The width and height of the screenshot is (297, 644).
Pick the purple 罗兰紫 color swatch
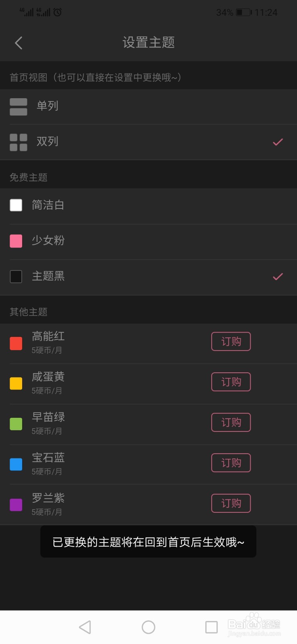pyautogui.click(x=16, y=505)
